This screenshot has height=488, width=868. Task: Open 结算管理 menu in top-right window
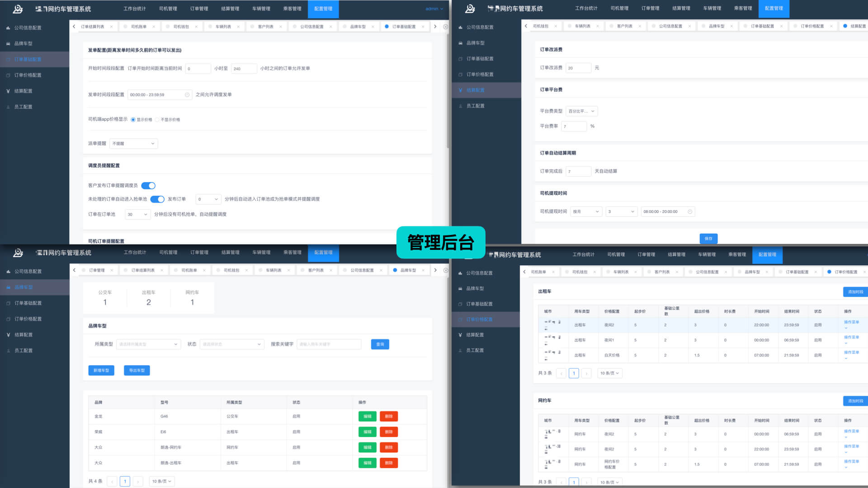point(681,8)
